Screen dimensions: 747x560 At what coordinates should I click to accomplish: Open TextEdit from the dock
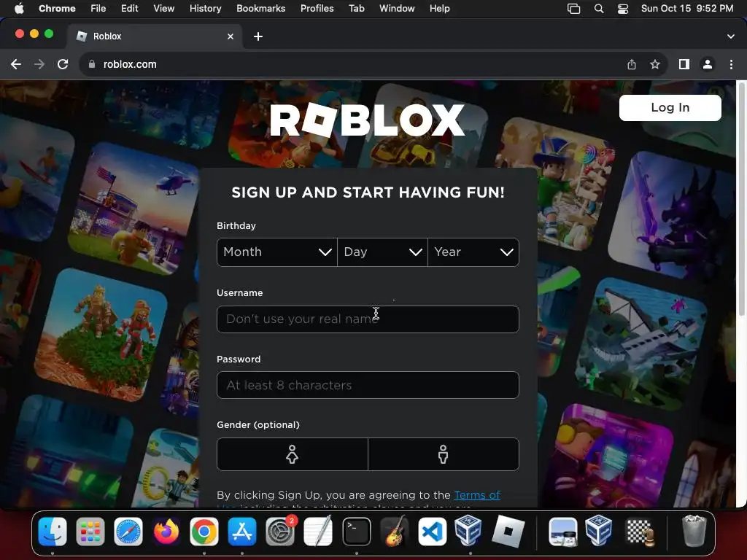[x=318, y=532]
